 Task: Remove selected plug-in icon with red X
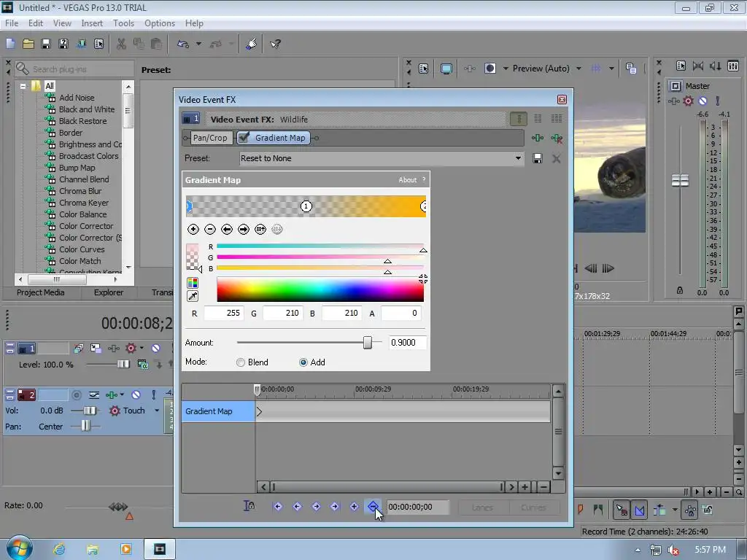(557, 138)
